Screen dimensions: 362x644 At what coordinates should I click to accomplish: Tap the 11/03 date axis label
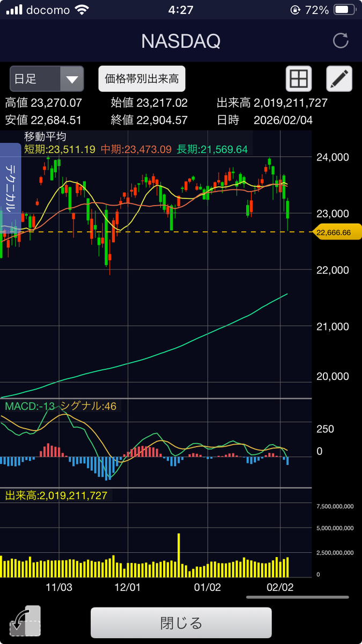(x=59, y=587)
